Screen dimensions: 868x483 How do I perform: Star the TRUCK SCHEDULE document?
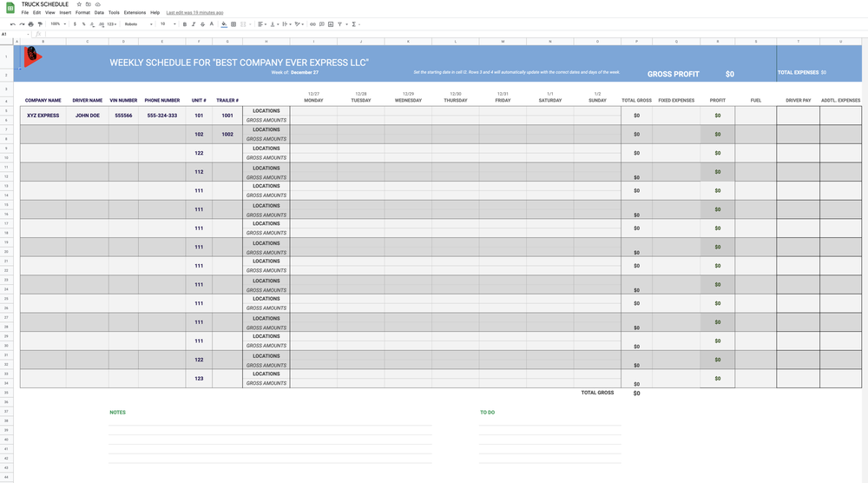[79, 4]
